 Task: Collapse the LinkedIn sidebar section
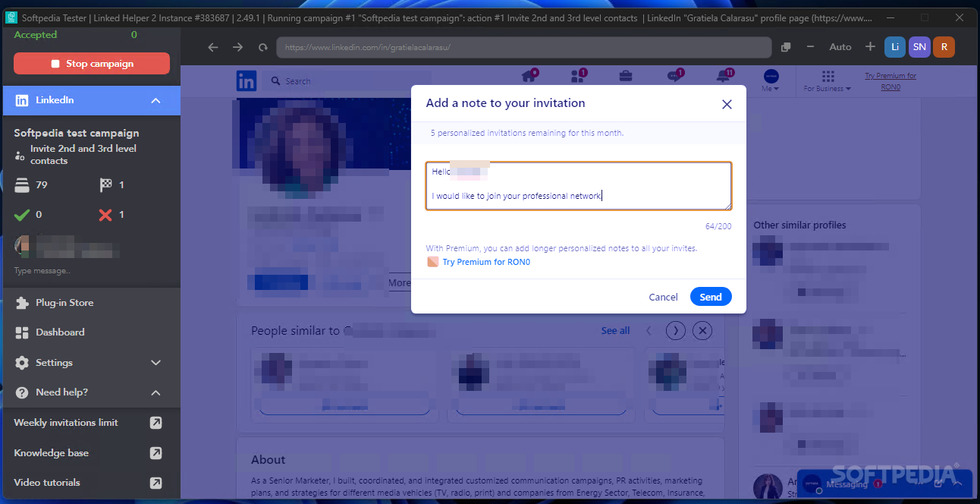click(155, 100)
